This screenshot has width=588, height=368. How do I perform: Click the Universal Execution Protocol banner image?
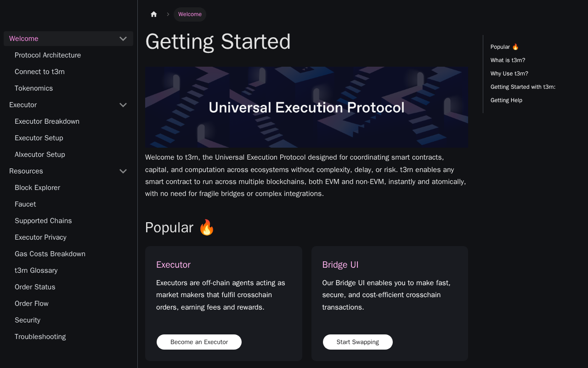click(306, 107)
